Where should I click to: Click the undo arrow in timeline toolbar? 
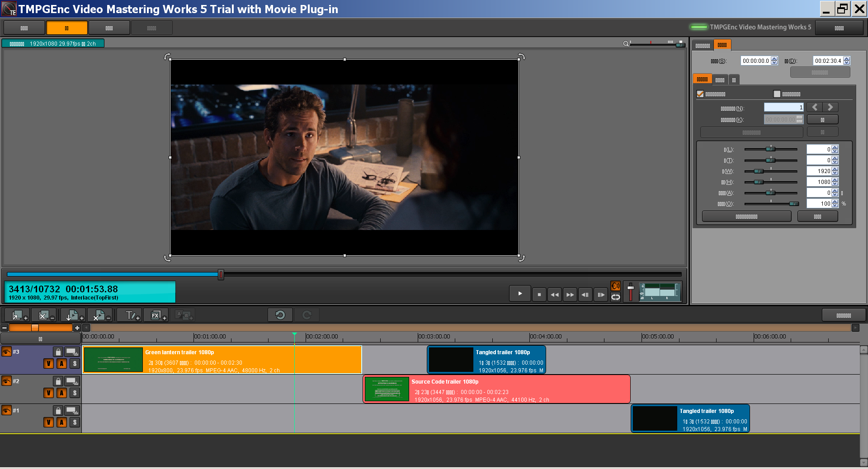[280, 315]
